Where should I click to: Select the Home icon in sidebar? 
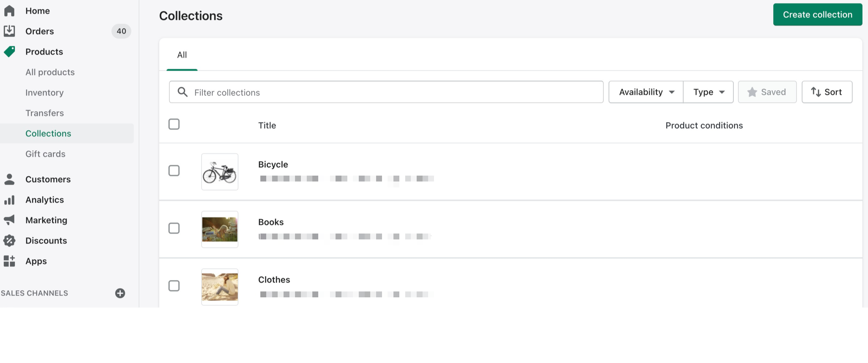[x=9, y=11]
